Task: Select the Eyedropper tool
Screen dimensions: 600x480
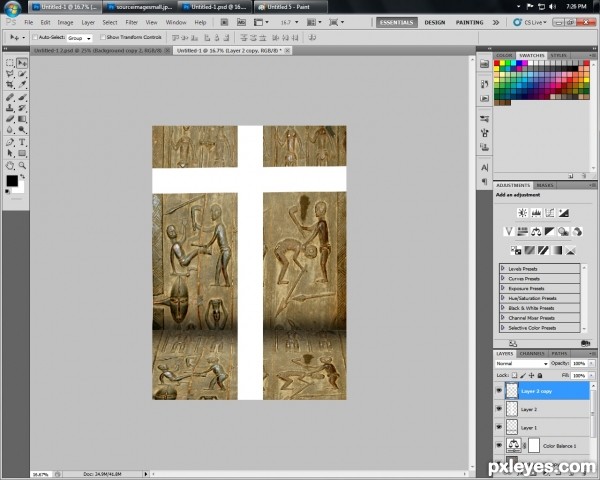Action: click(22, 85)
